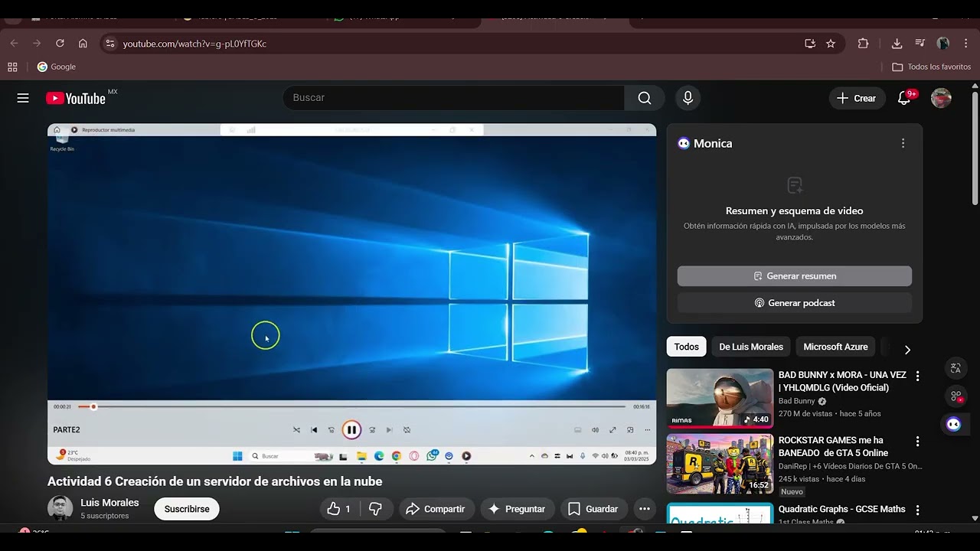Open YouTube notifications bell

[x=904, y=98]
